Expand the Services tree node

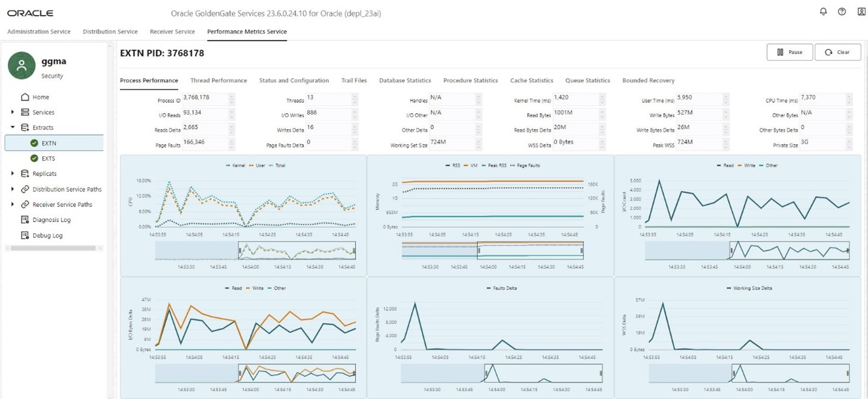13,112
